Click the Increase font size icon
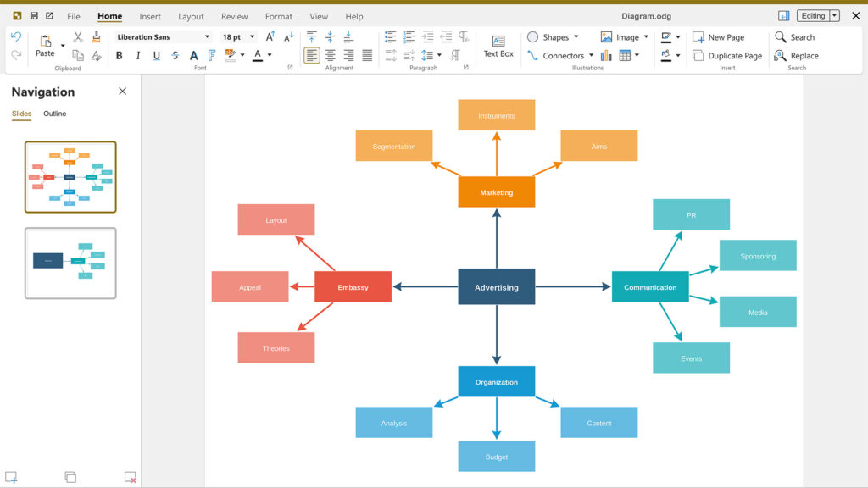868x488 pixels. tap(270, 37)
